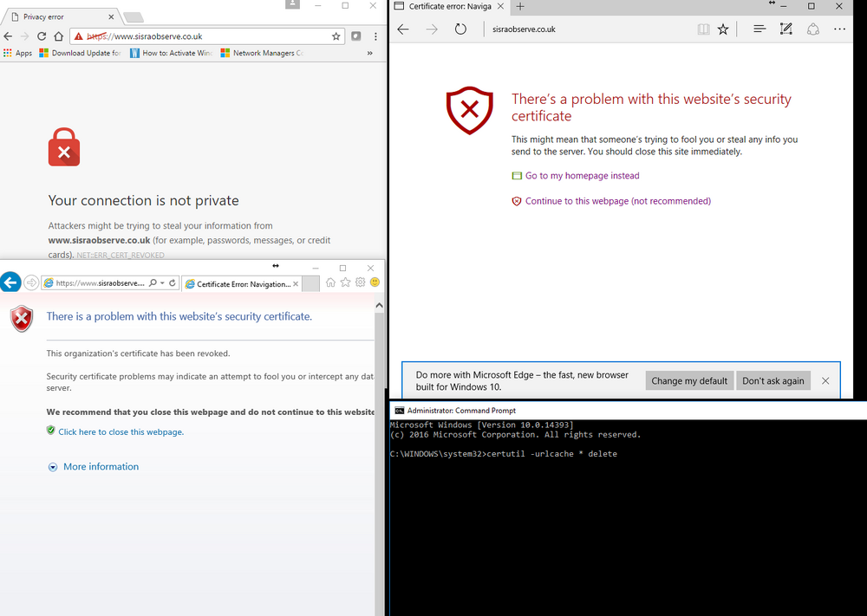Open a new tab in Edge
This screenshot has width=867, height=616.
coord(520,7)
